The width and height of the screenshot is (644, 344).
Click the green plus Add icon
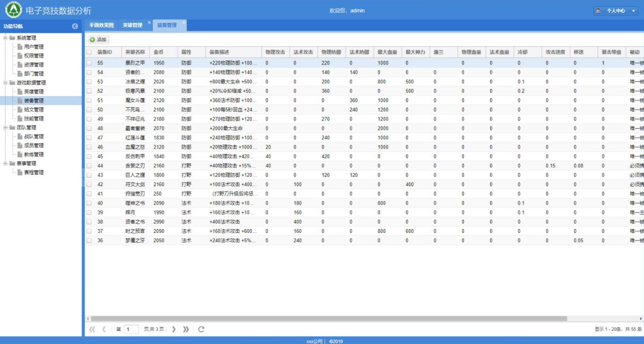[92, 39]
